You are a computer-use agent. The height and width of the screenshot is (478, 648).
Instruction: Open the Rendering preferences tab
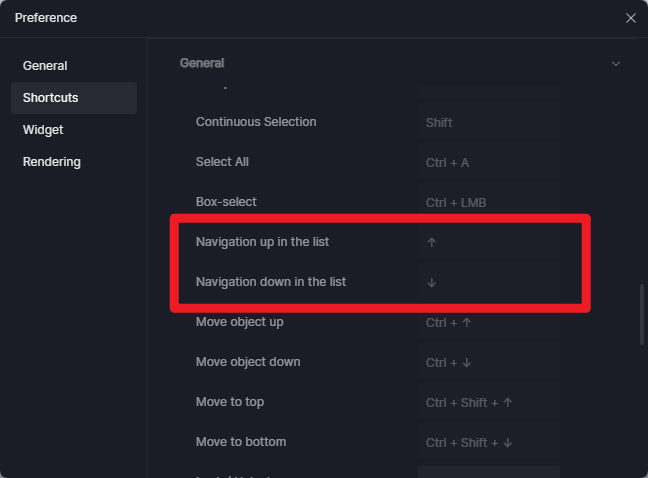[52, 162]
